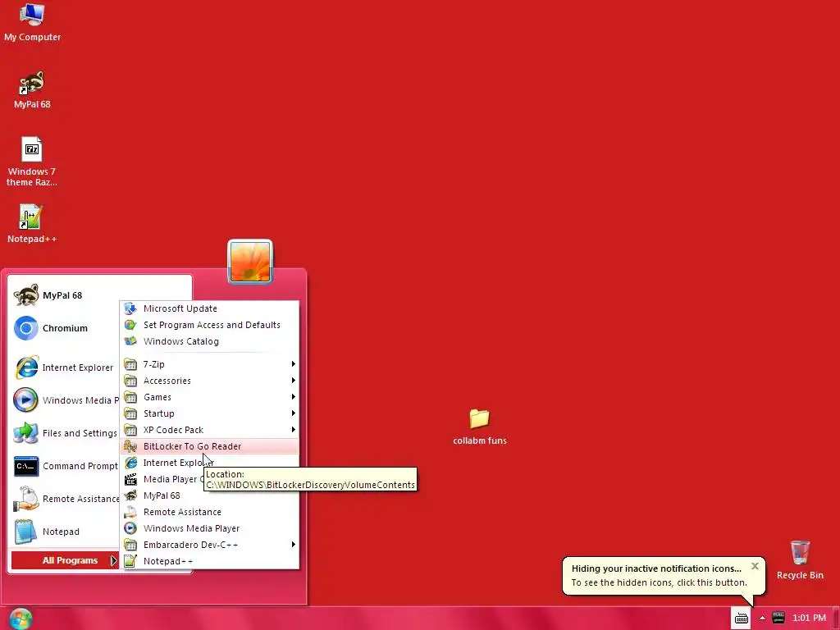Screen dimensions: 840x630
Task: Click the Windows Start orb
Action: pyautogui.click(x=21, y=619)
